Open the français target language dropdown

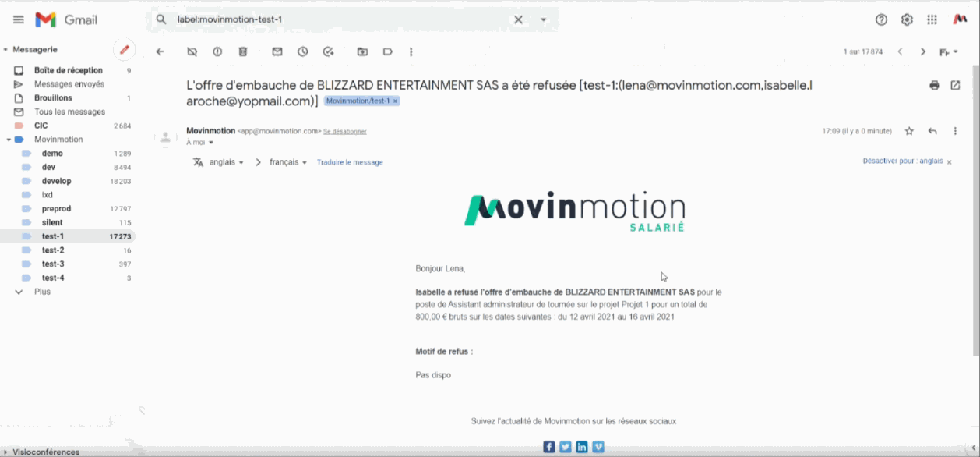[288, 162]
